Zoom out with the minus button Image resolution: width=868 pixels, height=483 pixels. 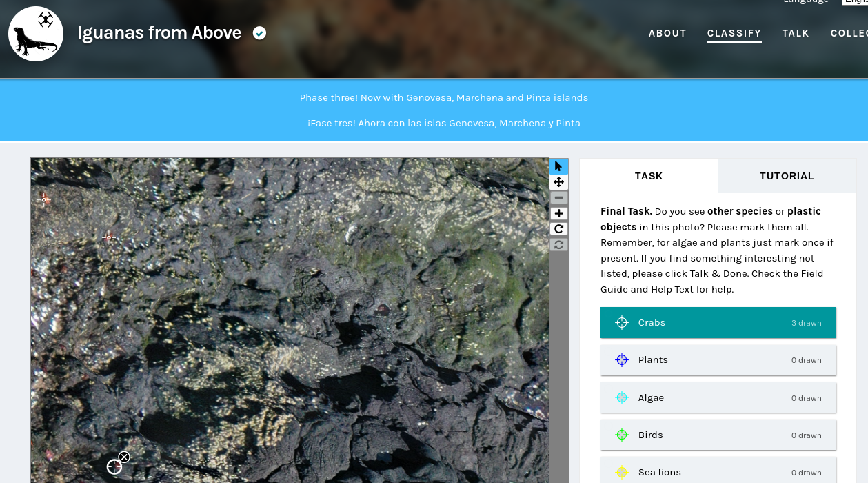pyautogui.click(x=558, y=198)
